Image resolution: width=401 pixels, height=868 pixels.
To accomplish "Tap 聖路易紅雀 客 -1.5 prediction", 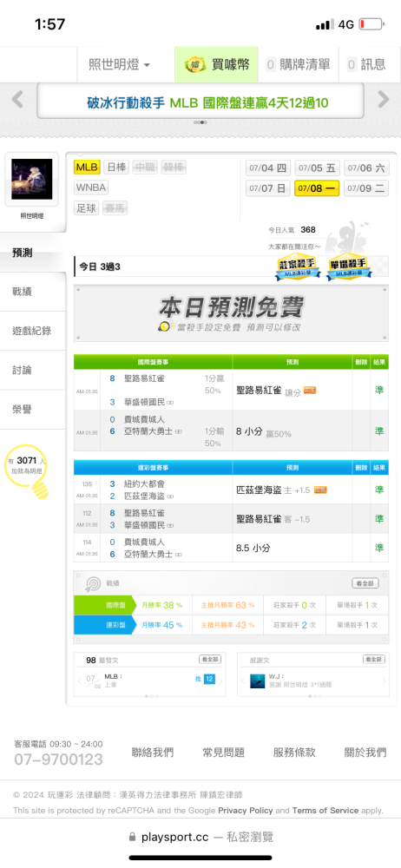I will 273,519.
